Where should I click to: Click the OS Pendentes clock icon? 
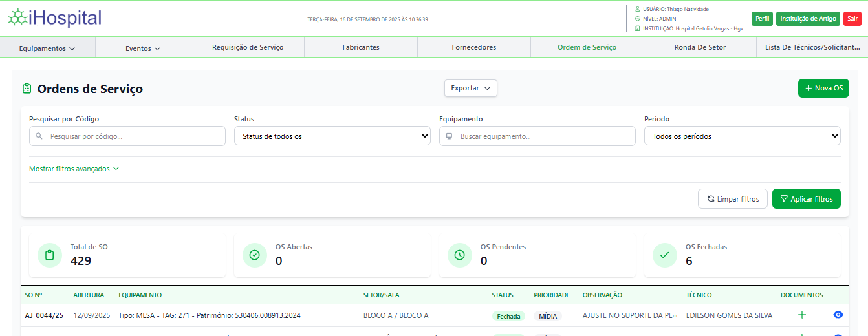click(459, 255)
